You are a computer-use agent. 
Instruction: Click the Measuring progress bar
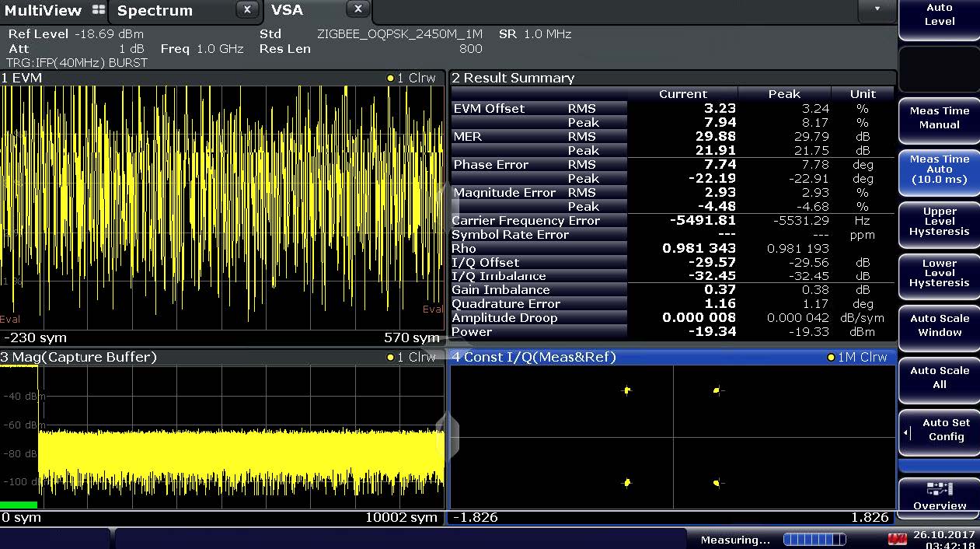tap(814, 540)
